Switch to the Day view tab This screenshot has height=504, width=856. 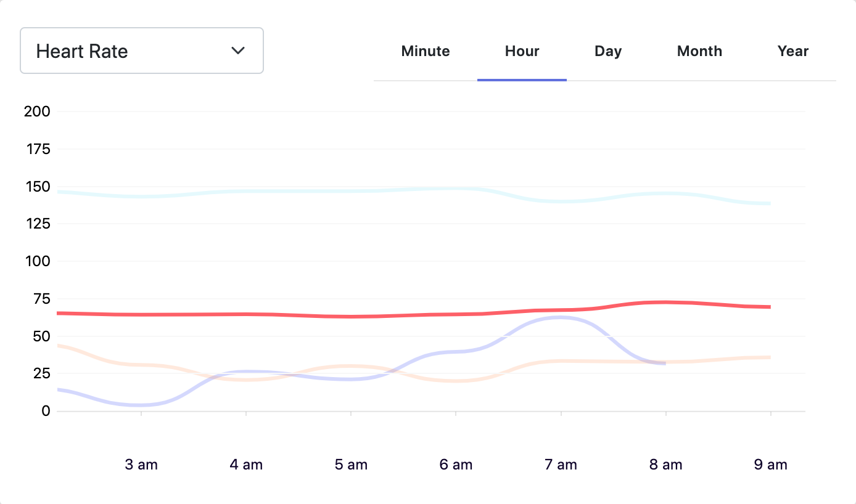(607, 51)
